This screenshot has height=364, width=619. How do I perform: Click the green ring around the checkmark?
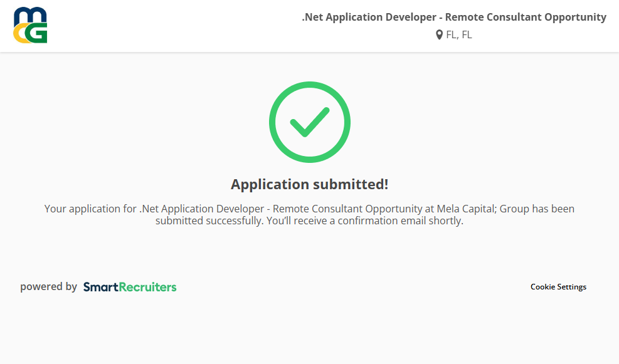[273, 122]
